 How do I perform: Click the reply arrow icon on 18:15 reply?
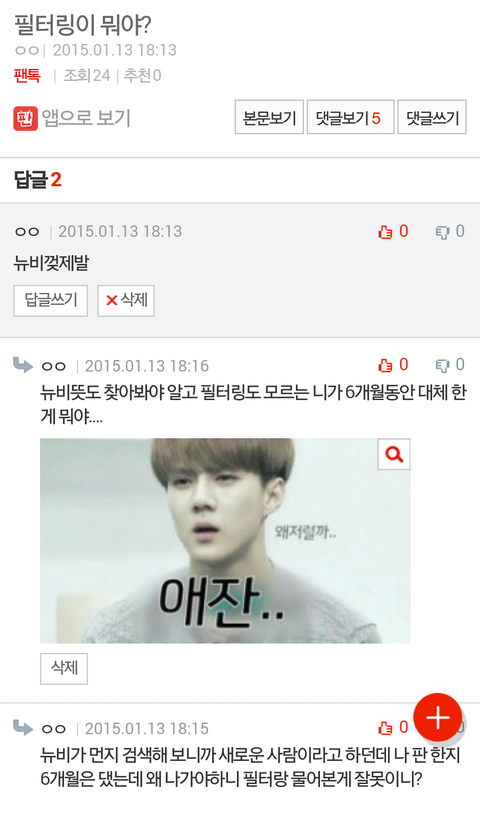[x=23, y=727]
